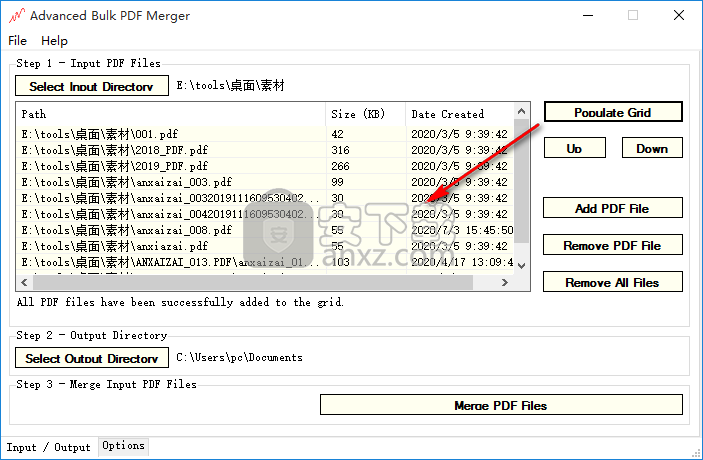Click Remove All Files button

(x=613, y=282)
